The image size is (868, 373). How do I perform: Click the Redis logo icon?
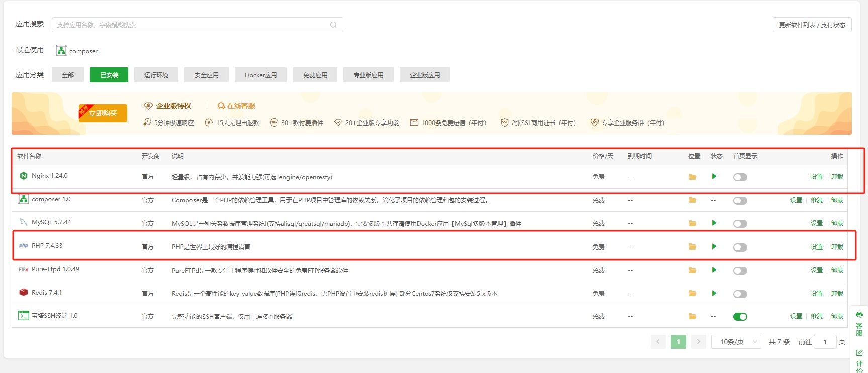[23, 292]
